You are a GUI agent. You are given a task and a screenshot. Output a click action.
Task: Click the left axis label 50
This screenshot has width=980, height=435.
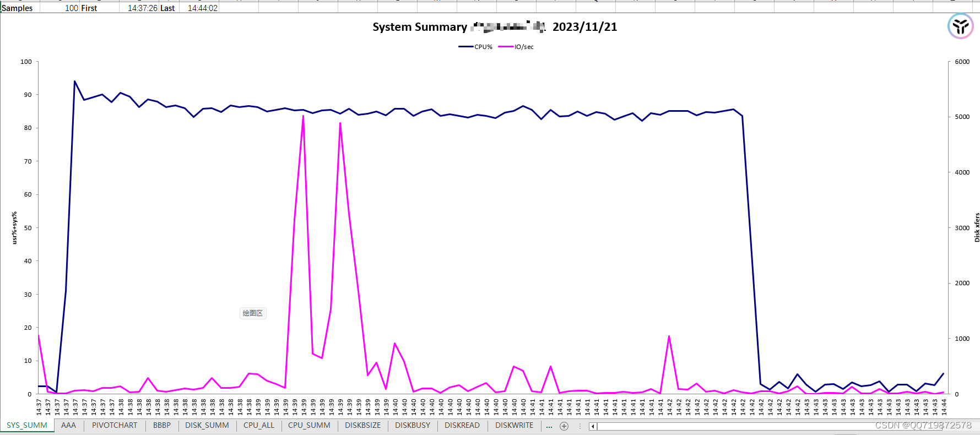(28, 228)
